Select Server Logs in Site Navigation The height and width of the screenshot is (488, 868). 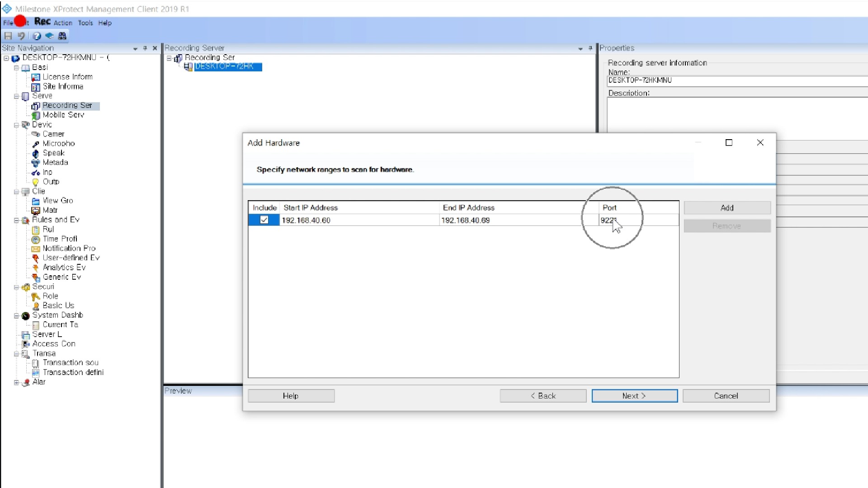click(x=47, y=334)
